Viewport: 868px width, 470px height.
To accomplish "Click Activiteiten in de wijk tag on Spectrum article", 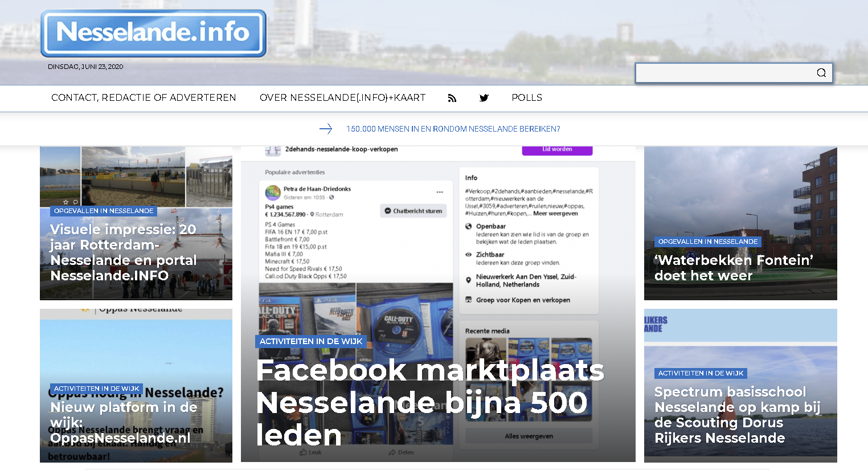I will [701, 373].
